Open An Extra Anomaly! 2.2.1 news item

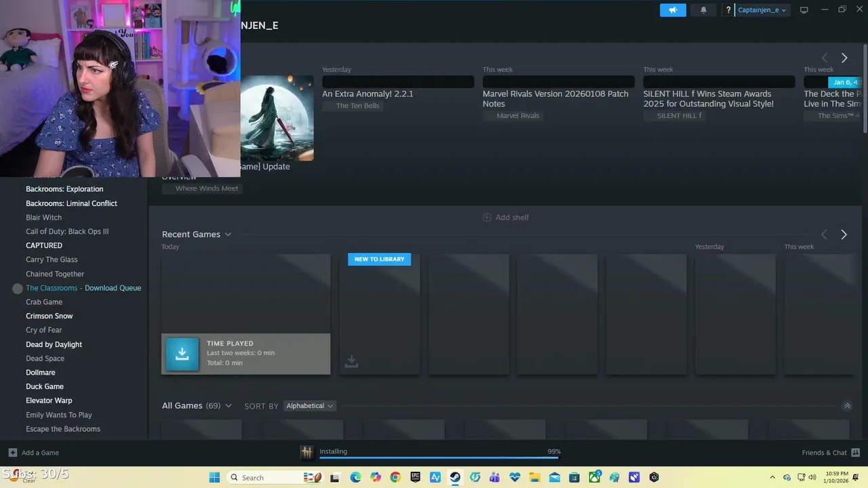click(368, 94)
